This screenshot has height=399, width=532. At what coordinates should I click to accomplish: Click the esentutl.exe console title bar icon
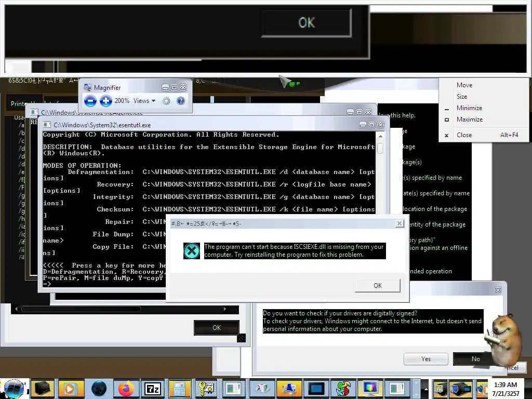click(47, 125)
